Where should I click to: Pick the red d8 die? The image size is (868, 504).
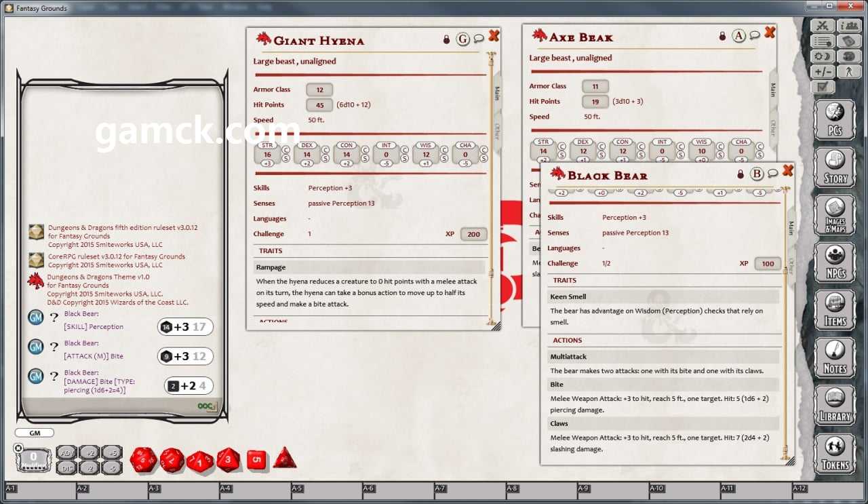(229, 459)
